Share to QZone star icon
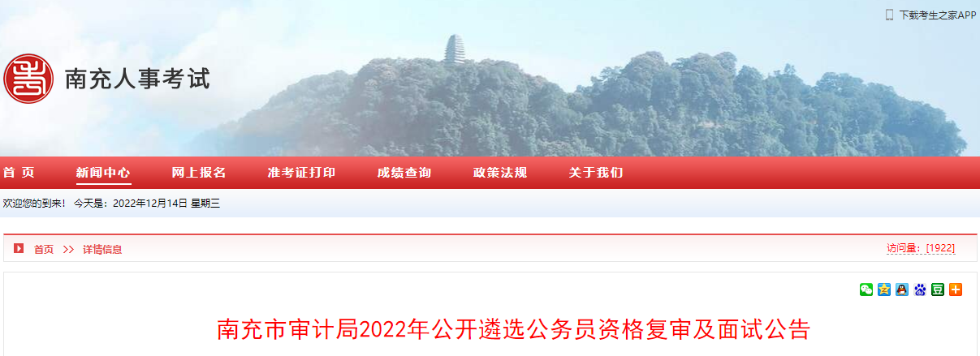This screenshot has height=356, width=980. 884,290
